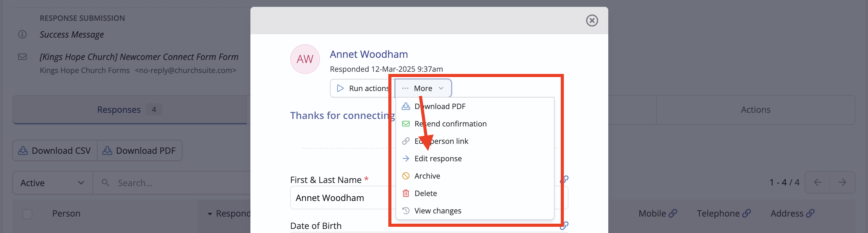Click Run actions button
This screenshot has height=233, width=868.
(x=363, y=88)
